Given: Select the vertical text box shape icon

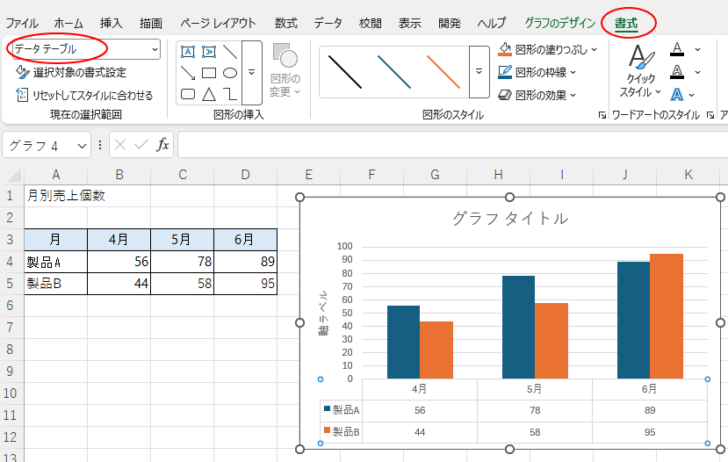Looking at the screenshot, I should point(209,51).
